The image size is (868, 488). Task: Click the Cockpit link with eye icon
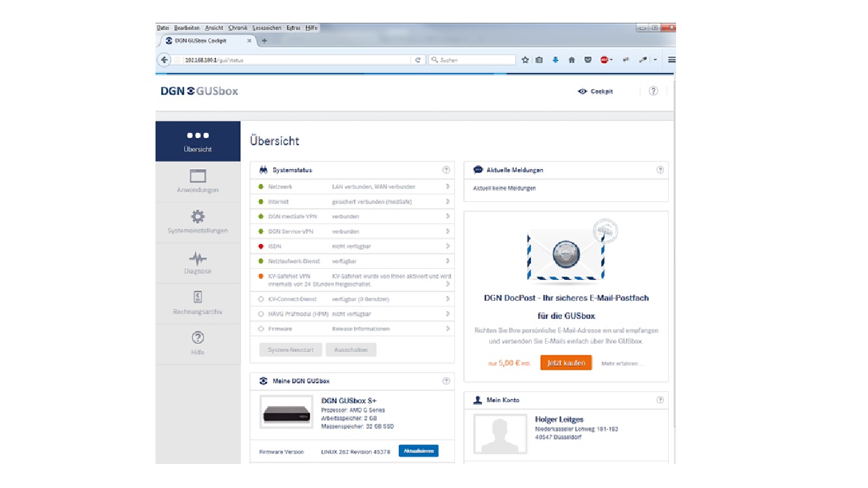tap(595, 92)
